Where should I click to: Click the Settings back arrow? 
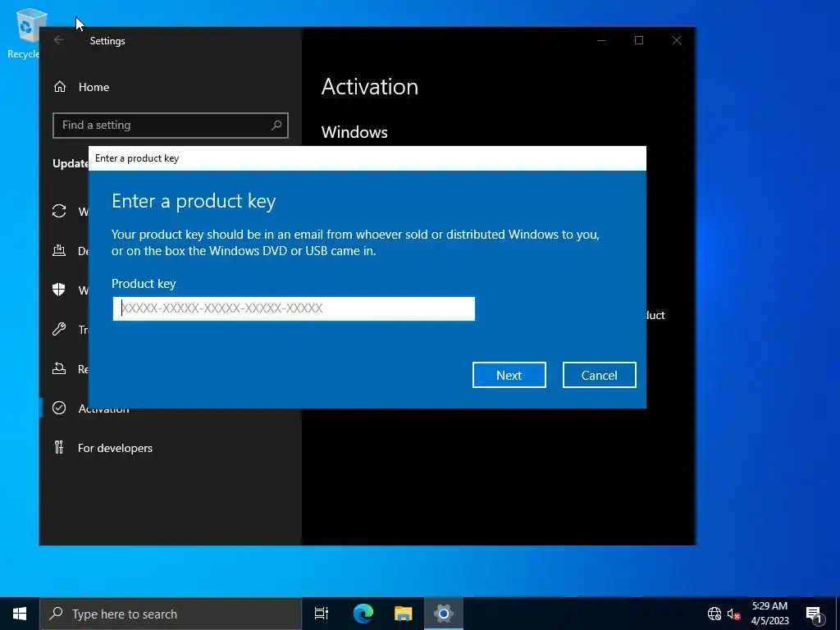[x=59, y=40]
